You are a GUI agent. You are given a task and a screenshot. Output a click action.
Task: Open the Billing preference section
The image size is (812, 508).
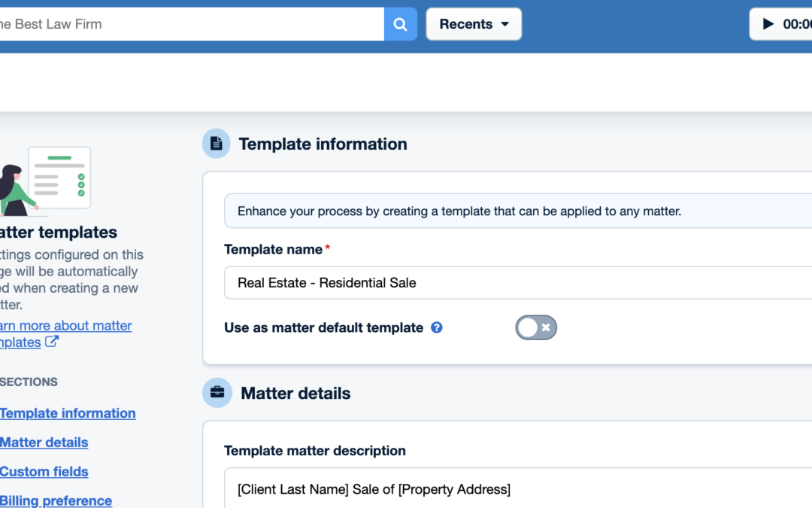[56, 500]
